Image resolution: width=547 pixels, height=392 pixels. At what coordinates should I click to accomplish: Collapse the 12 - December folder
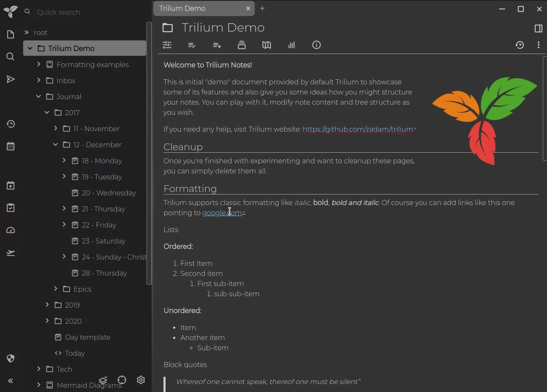[x=55, y=144]
